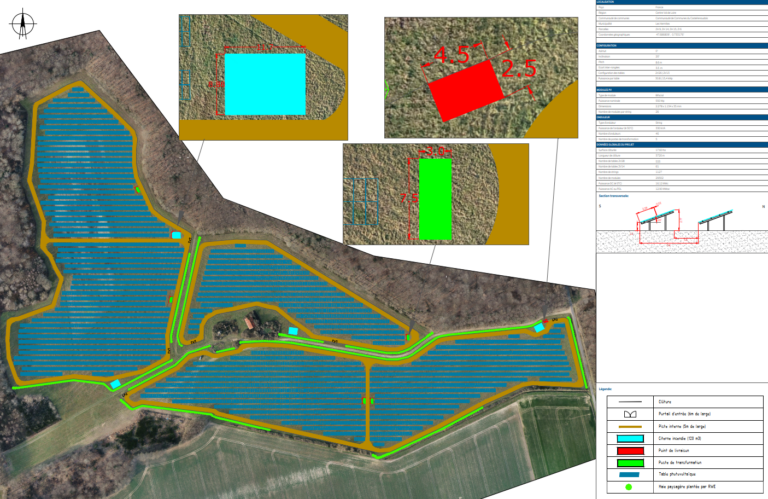
Task: Select the green rectangle in the middle inset
Action: point(435,198)
